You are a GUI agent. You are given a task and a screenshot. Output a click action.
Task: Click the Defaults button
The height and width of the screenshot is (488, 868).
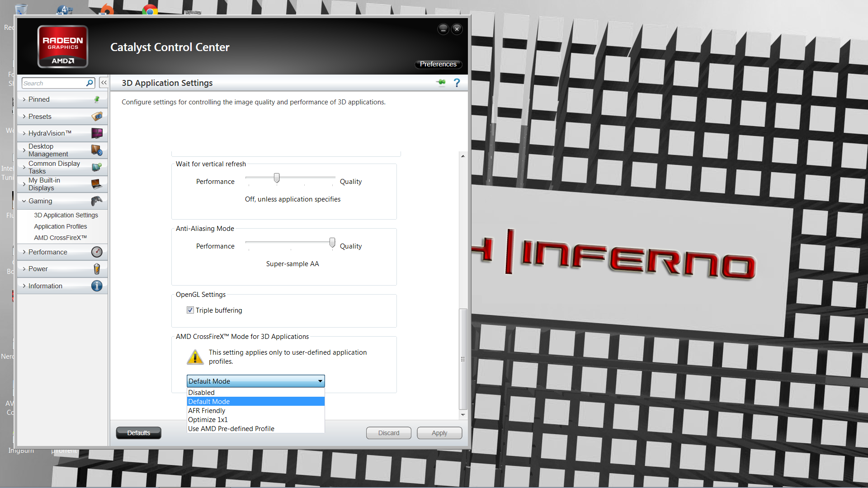click(138, 433)
